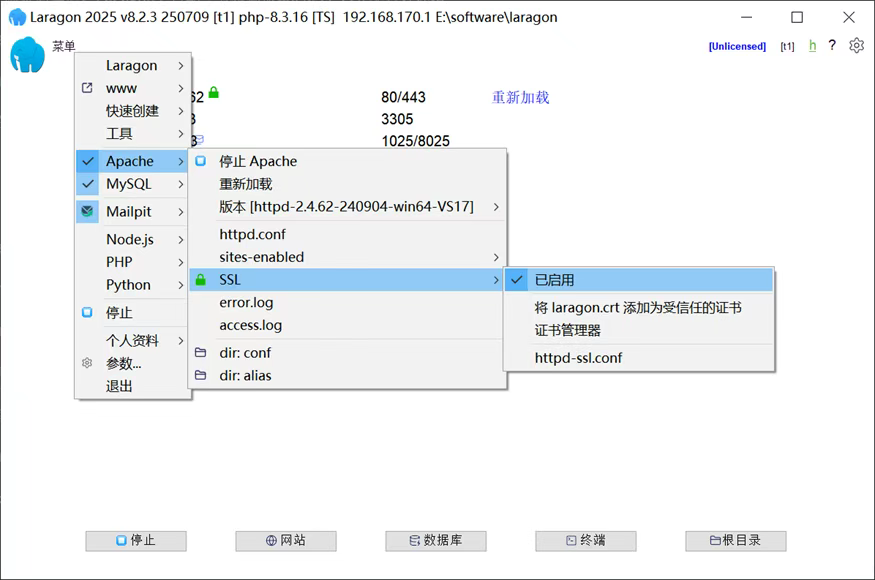Viewport: 875px width, 580px height.
Task: Click the 菜单 label
Action: [64, 46]
